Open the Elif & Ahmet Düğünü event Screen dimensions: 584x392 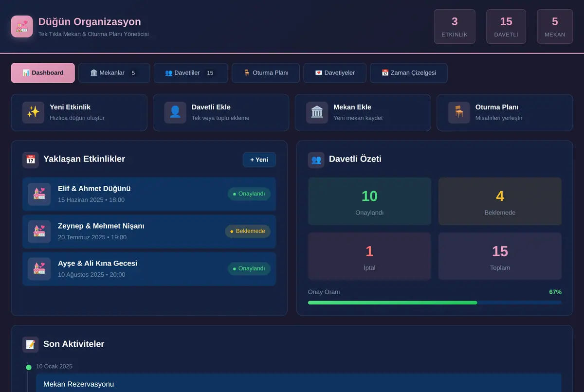click(149, 194)
